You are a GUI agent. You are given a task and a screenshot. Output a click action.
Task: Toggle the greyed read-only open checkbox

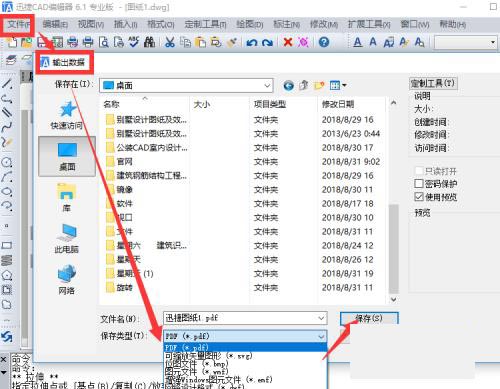pos(419,171)
